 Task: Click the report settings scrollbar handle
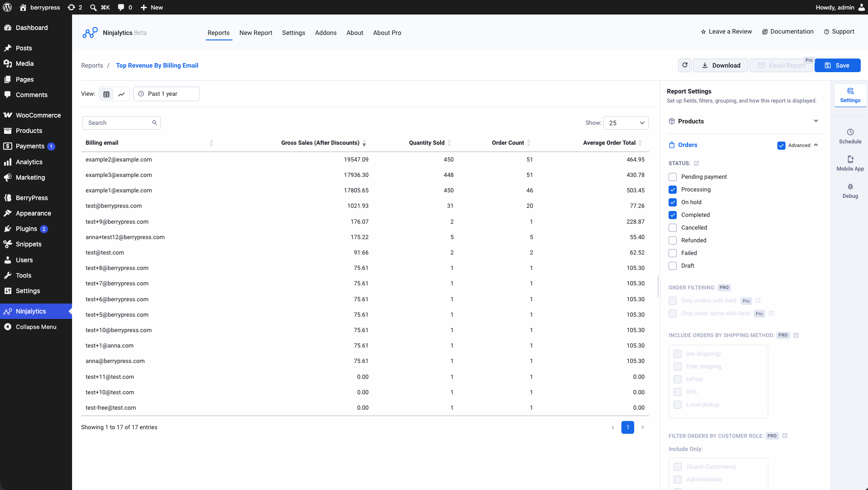[658, 286]
